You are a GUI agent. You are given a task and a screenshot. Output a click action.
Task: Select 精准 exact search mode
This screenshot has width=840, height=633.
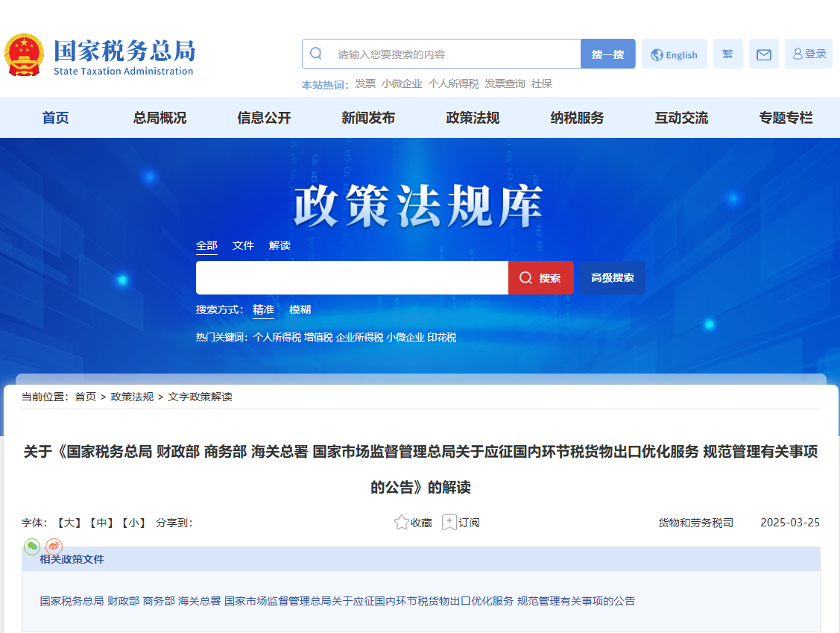click(263, 309)
